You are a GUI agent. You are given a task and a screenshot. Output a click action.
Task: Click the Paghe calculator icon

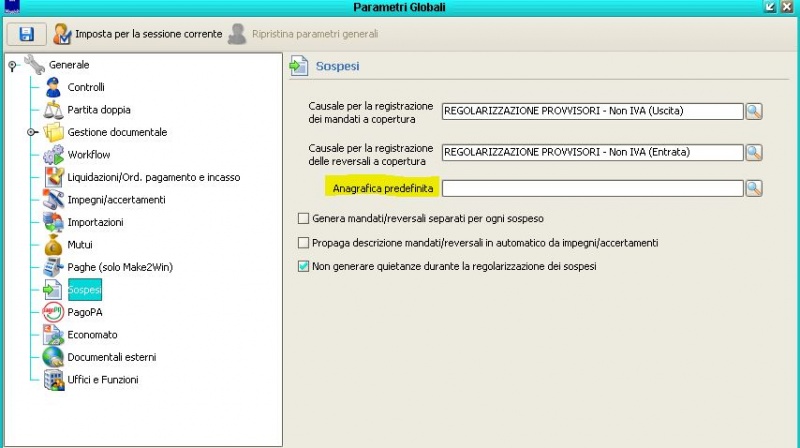point(53,267)
